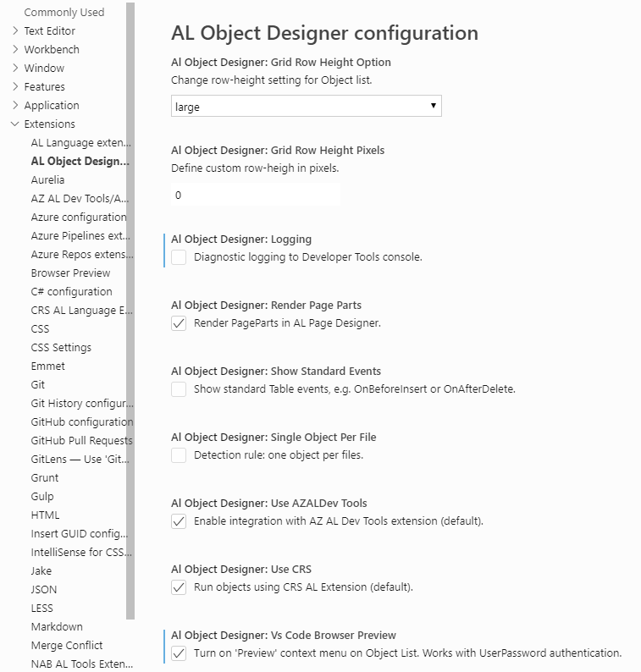The width and height of the screenshot is (641, 672).
Task: Click 'AL Object Designer configuration' heading
Action: 324,33
